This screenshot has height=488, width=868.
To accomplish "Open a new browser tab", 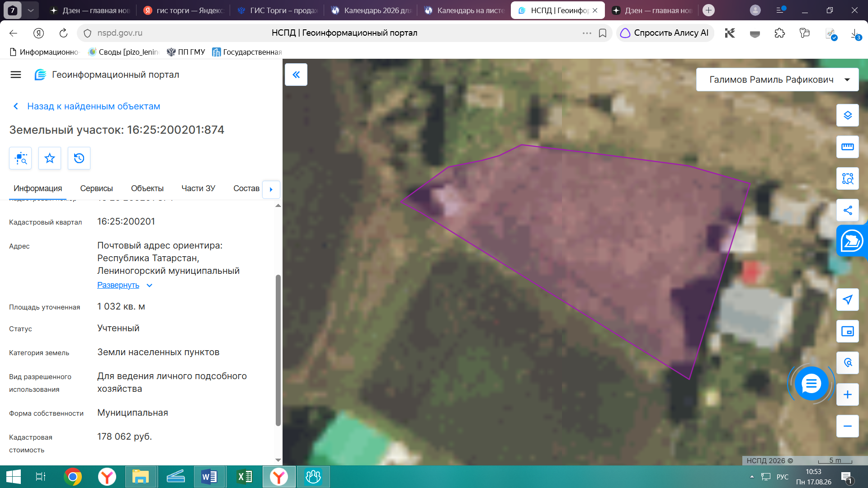I will pyautogui.click(x=709, y=10).
